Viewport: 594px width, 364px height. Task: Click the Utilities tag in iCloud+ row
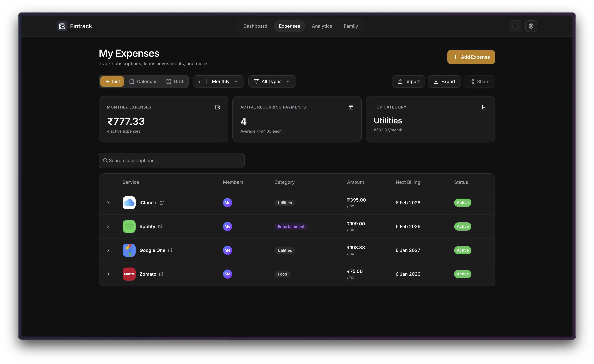click(x=285, y=203)
